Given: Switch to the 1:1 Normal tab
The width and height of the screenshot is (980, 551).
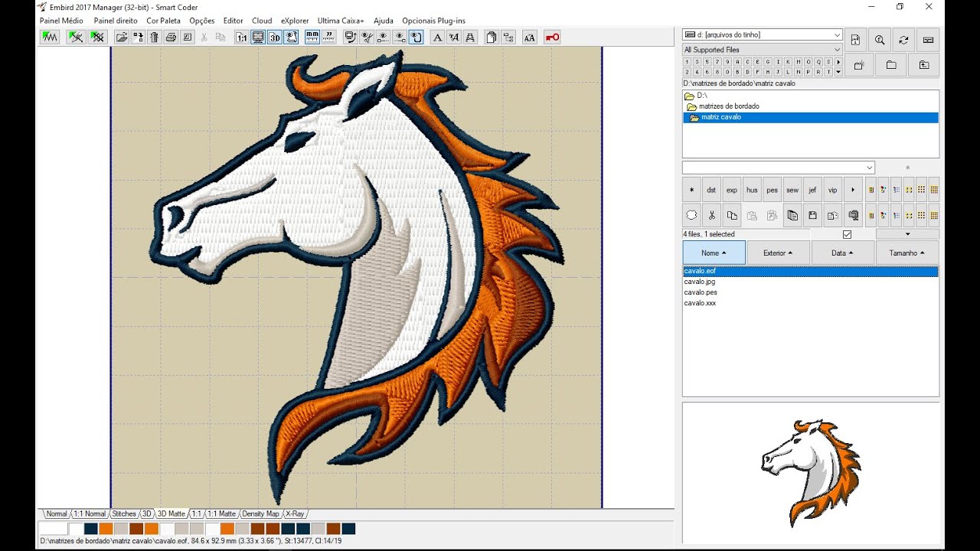Looking at the screenshot, I should click(x=90, y=514).
